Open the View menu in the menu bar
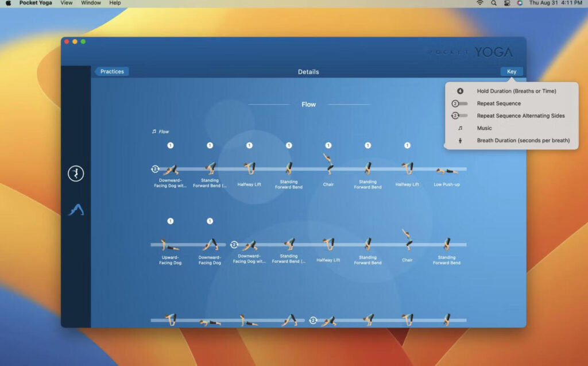588x366 pixels. (x=66, y=3)
